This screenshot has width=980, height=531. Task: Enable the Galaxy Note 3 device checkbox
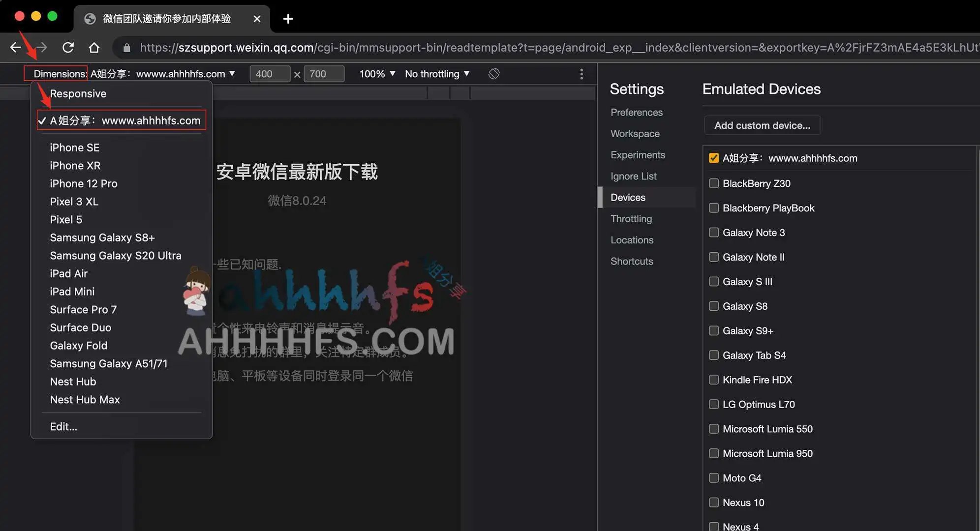(714, 233)
